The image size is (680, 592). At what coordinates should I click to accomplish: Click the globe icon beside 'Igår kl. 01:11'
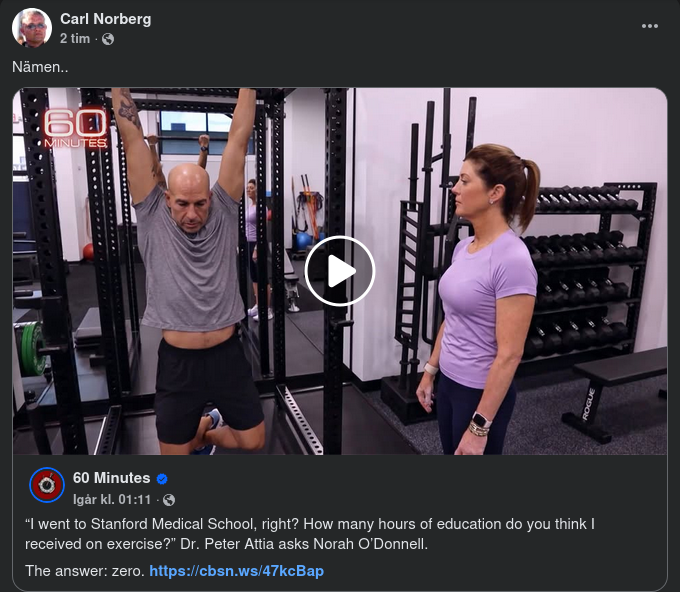click(169, 500)
